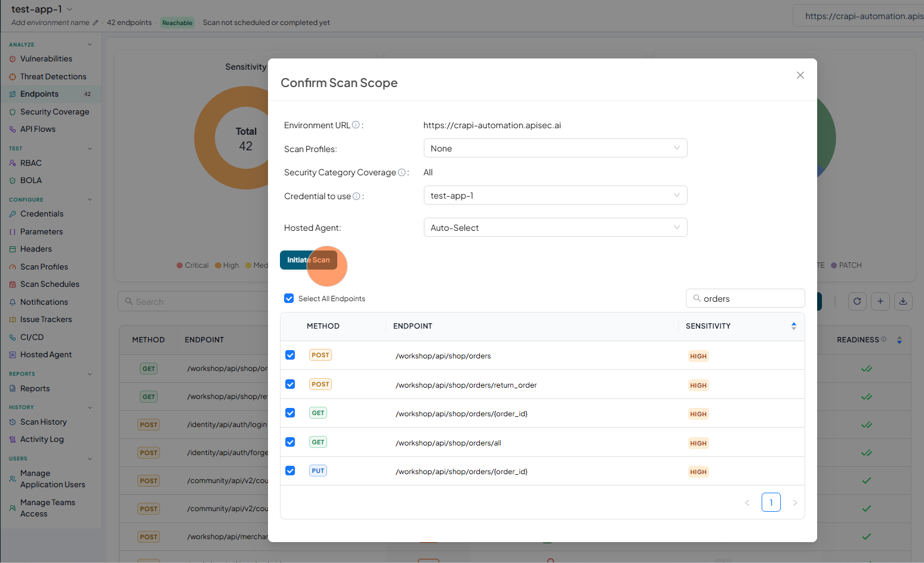Click page 1 in the dialog pagination
Screen dimensions: 924x563
pyautogui.click(x=771, y=503)
